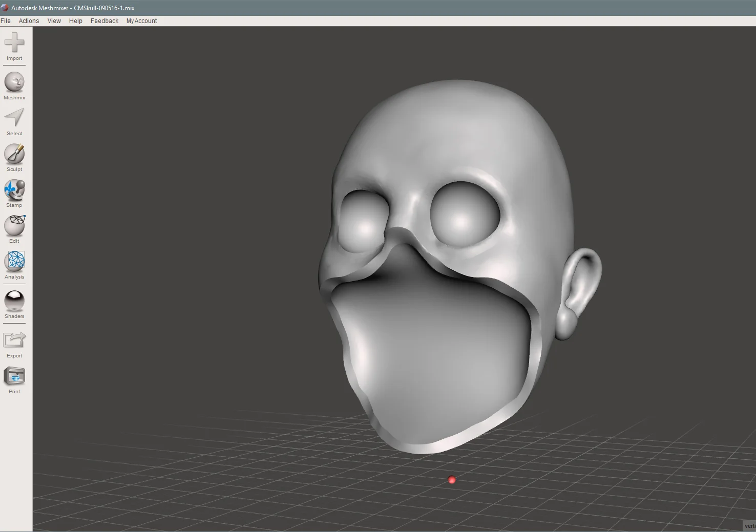The width and height of the screenshot is (756, 532).
Task: Open the View menu
Action: 54,21
